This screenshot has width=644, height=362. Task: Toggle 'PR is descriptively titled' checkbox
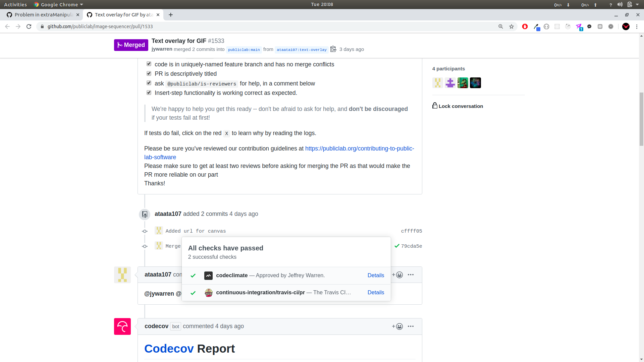coord(149,73)
